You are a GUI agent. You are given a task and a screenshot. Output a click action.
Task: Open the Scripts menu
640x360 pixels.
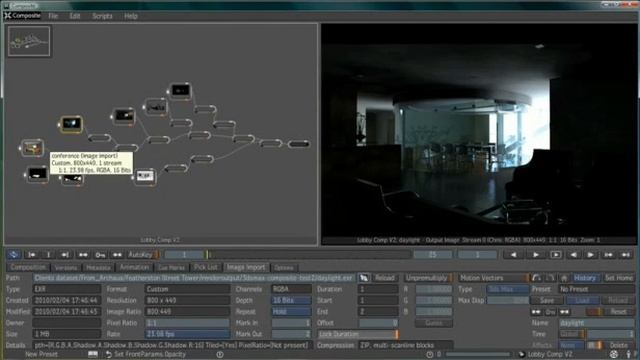click(102, 16)
